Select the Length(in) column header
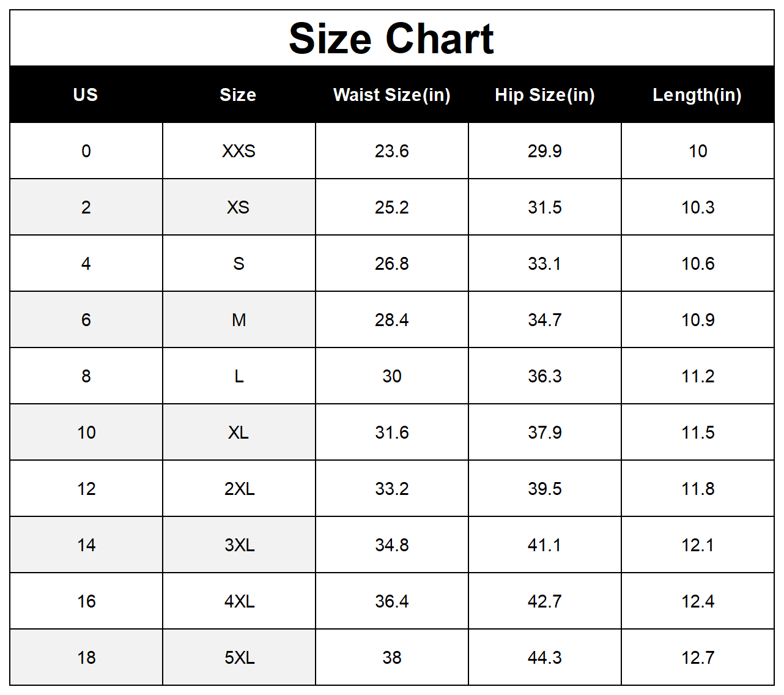This screenshot has width=784, height=695. point(697,95)
